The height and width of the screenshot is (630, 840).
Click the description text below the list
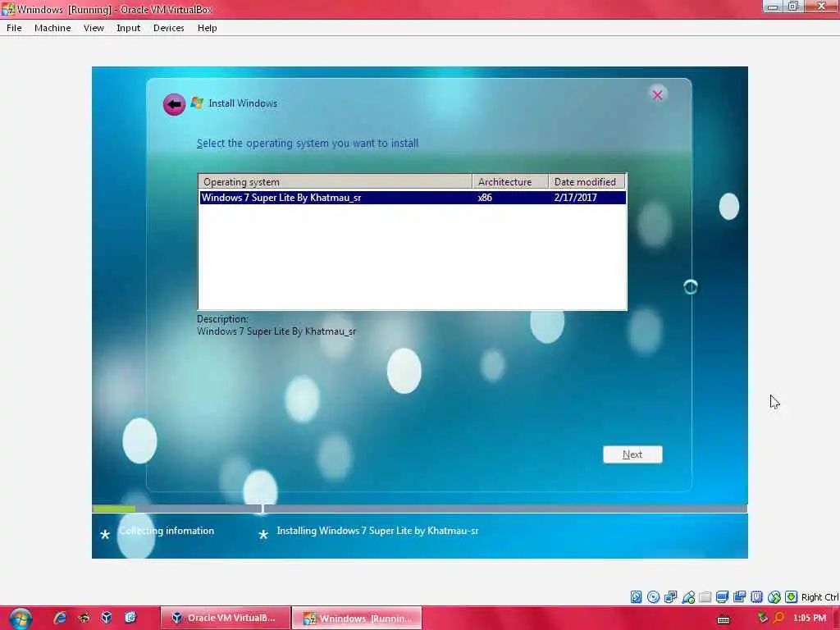click(x=276, y=331)
